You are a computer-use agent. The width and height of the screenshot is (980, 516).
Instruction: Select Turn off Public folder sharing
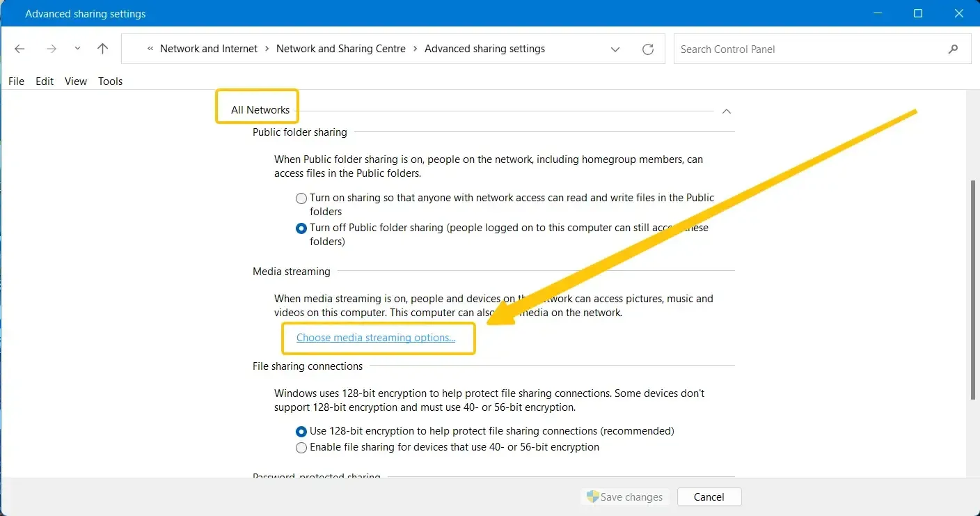[301, 228]
